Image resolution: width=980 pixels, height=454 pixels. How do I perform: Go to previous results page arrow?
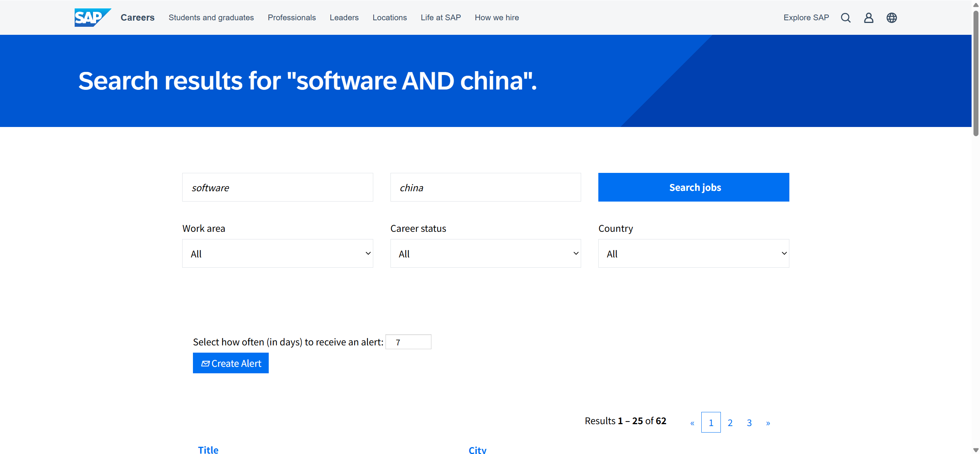[692, 423]
